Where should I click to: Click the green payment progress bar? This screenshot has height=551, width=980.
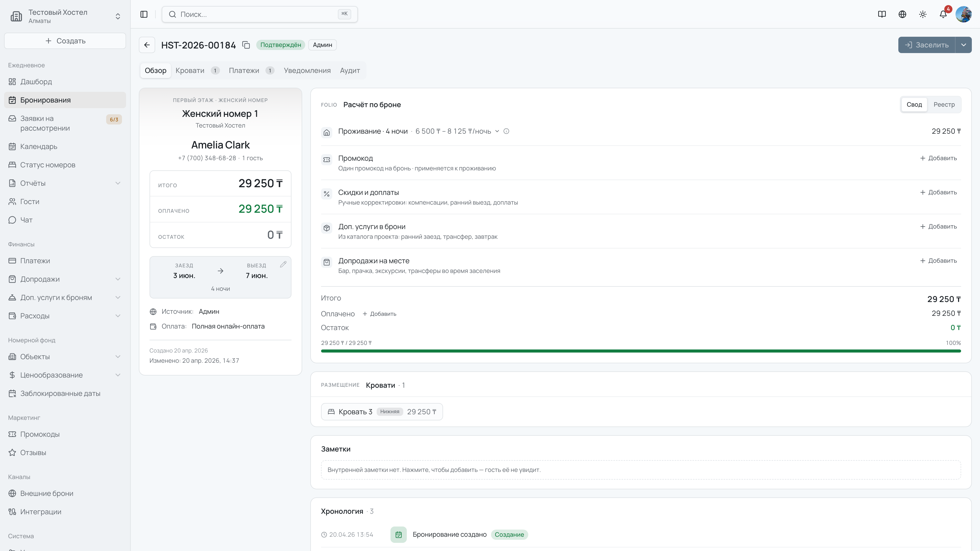point(641,351)
